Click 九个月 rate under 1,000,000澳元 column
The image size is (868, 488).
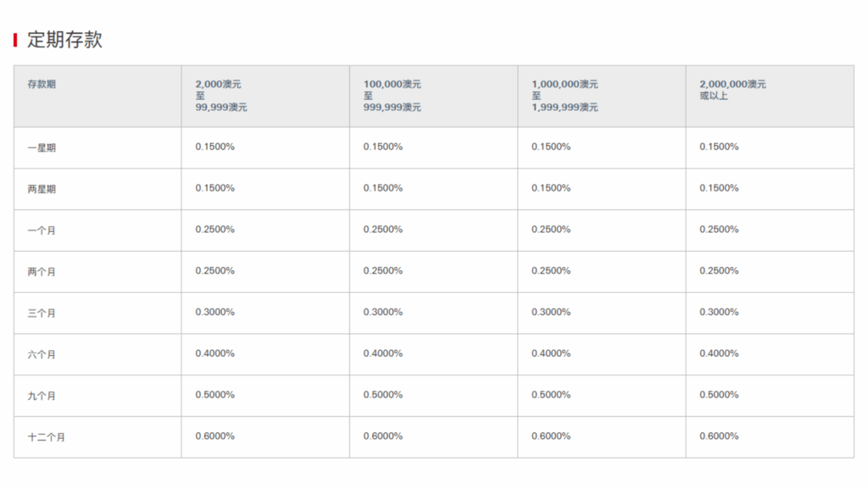click(x=551, y=395)
